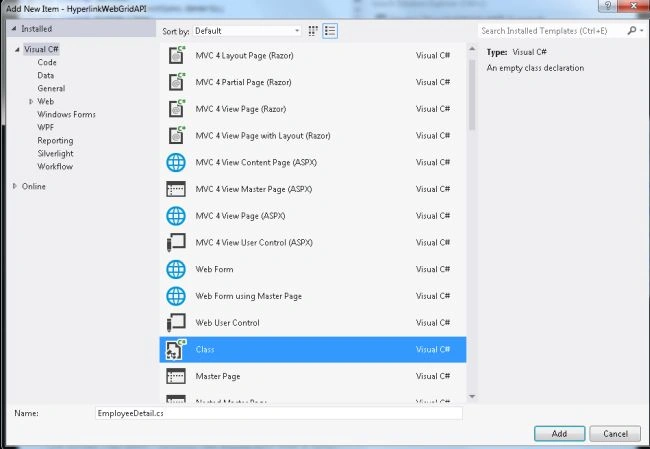This screenshot has width=650, height=449.
Task: Click the 'Installed' header label
Action: point(36,29)
